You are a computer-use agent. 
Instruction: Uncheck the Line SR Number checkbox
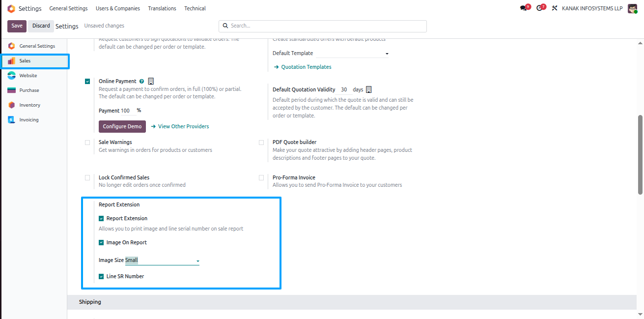point(101,276)
